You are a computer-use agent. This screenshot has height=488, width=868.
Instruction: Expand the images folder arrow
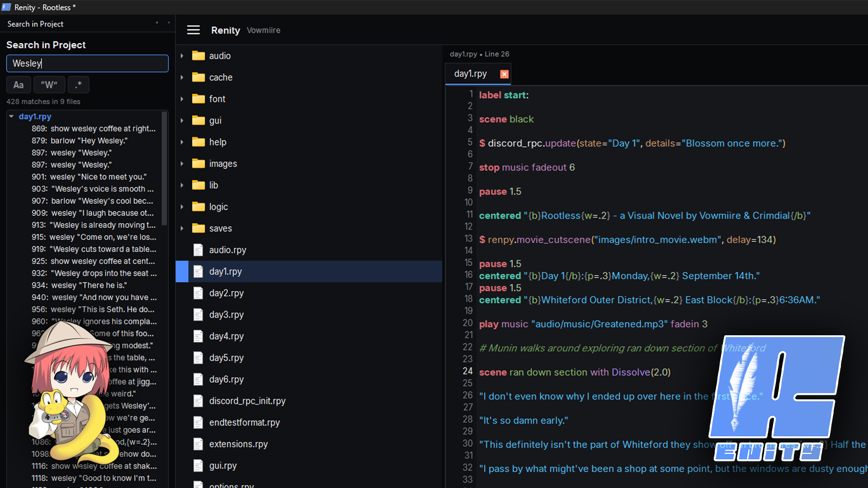[x=182, y=164]
